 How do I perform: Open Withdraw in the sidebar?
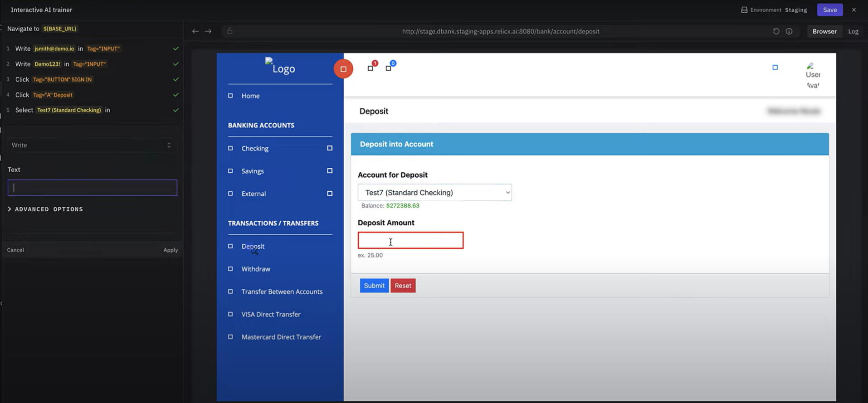click(x=256, y=269)
